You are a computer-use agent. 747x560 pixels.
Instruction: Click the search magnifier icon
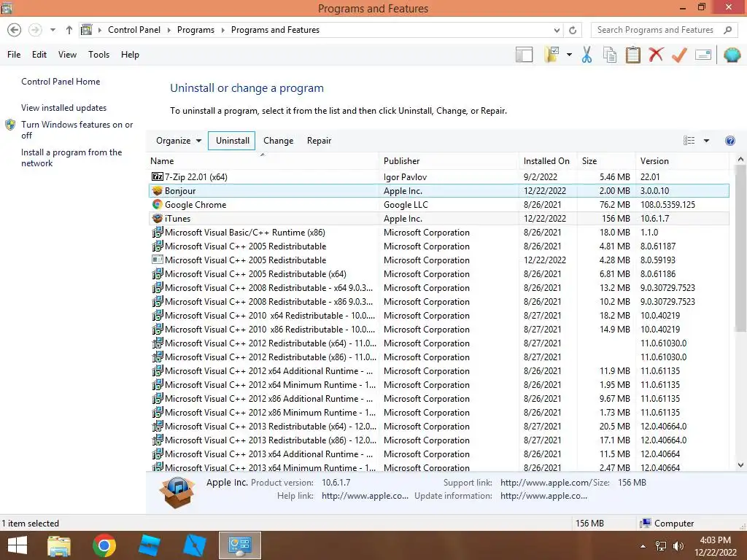[x=727, y=30]
